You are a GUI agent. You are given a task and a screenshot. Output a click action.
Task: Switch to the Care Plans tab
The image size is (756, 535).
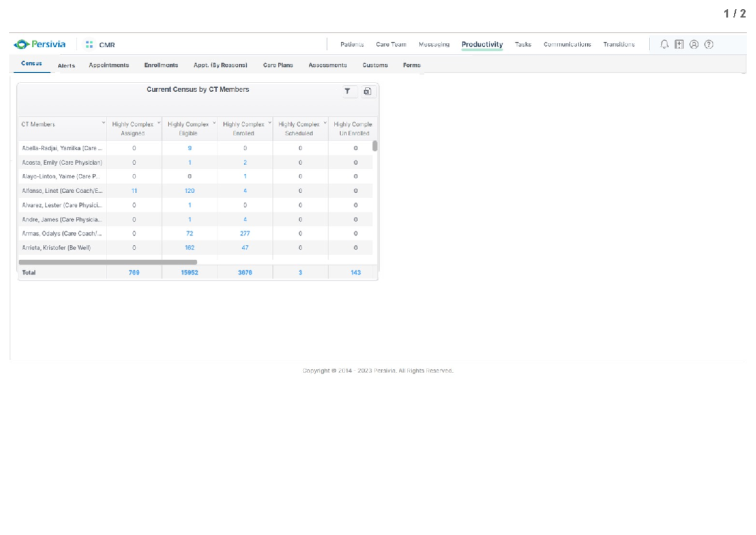[x=278, y=64]
